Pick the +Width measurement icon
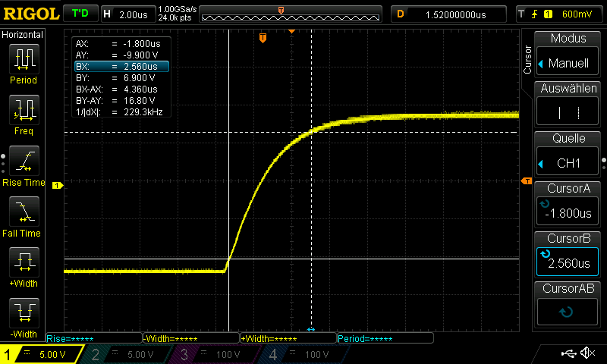This screenshot has height=364, width=607. 23,268
